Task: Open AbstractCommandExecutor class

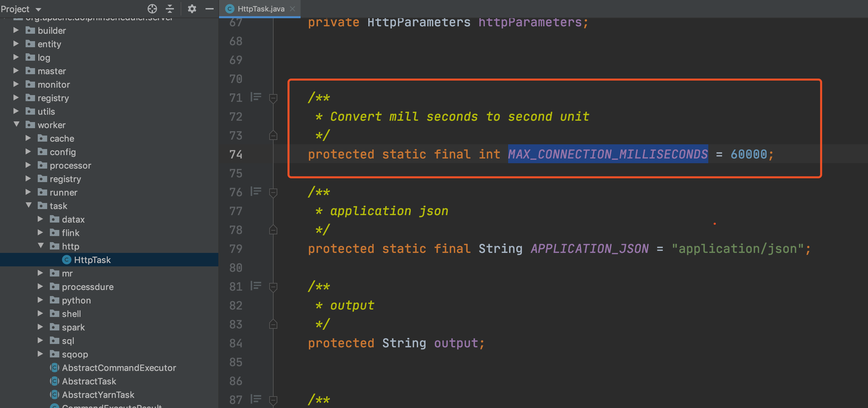Action: [119, 368]
